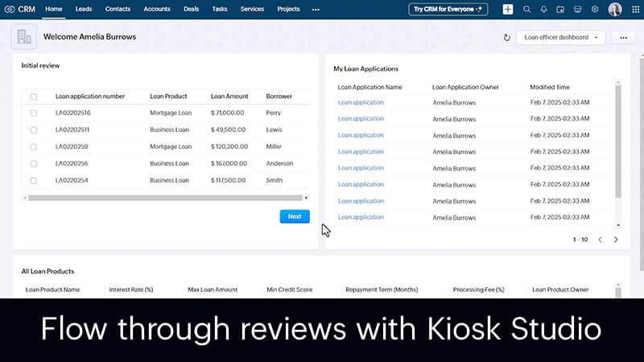Image resolution: width=644 pixels, height=362 pixels.
Task: Check the box for LA0220254
Action: 34,180
